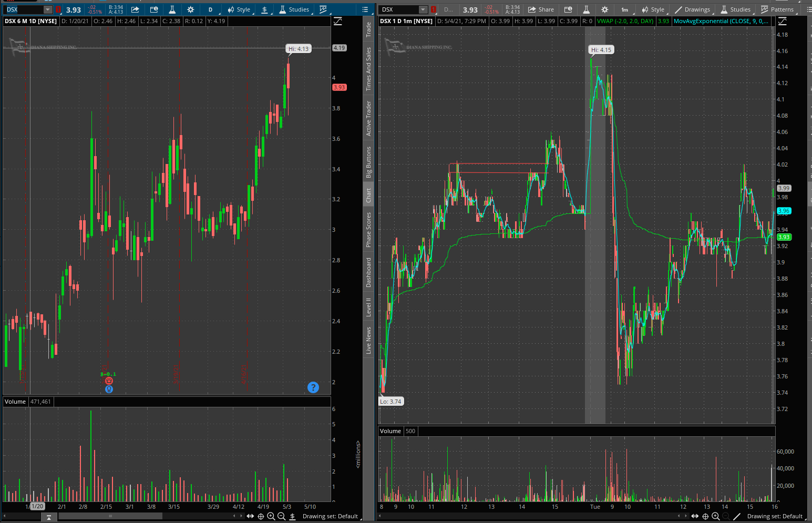Screen dimensions: 812x523
Task: Click MovAvgExponential study label in right chart header
Action: [x=721, y=21]
